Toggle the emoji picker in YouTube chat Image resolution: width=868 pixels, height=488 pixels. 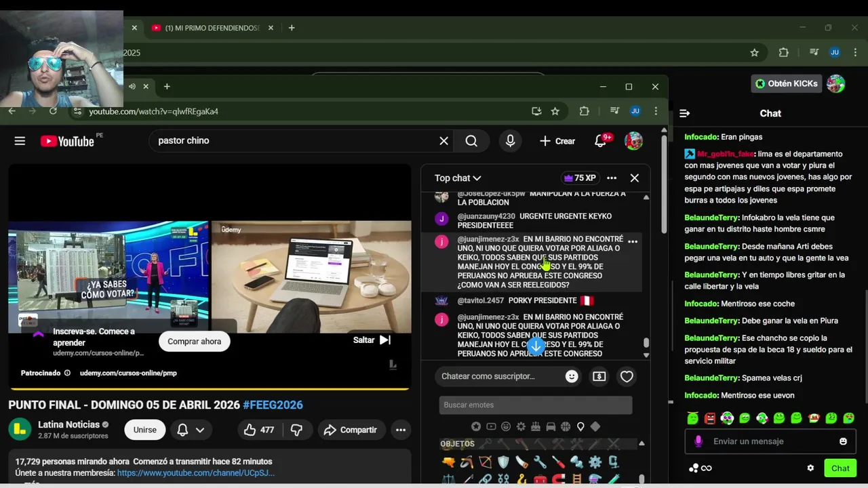coord(572,376)
